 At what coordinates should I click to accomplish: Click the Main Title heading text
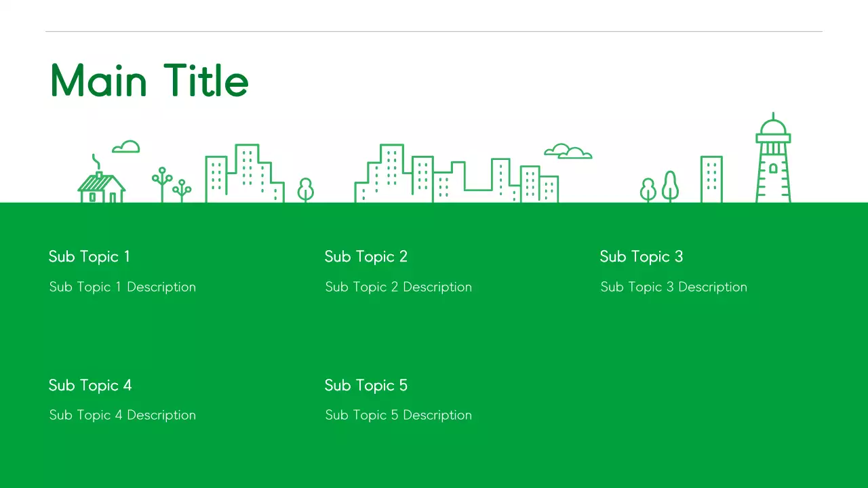149,80
